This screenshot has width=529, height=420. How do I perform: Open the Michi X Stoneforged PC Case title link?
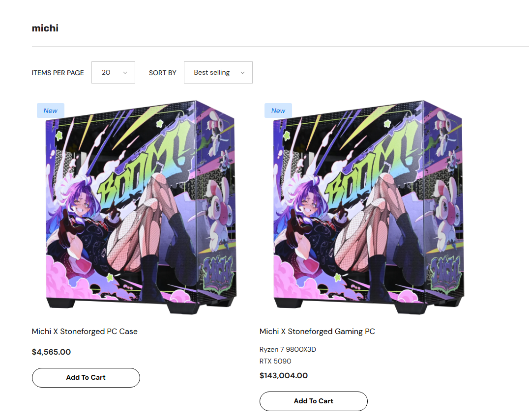85,332
